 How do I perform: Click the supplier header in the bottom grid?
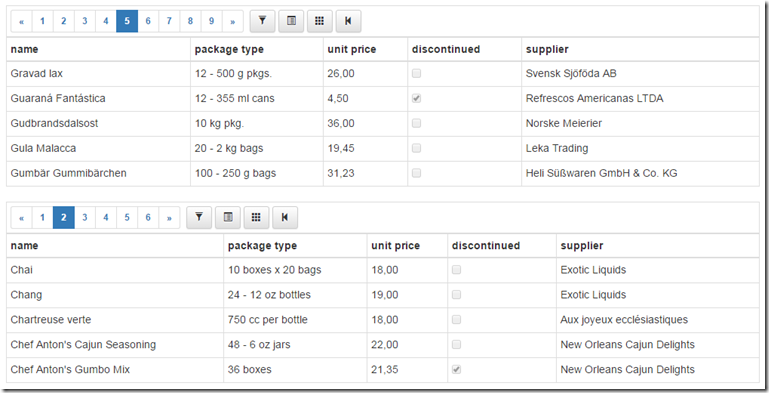pyautogui.click(x=582, y=246)
